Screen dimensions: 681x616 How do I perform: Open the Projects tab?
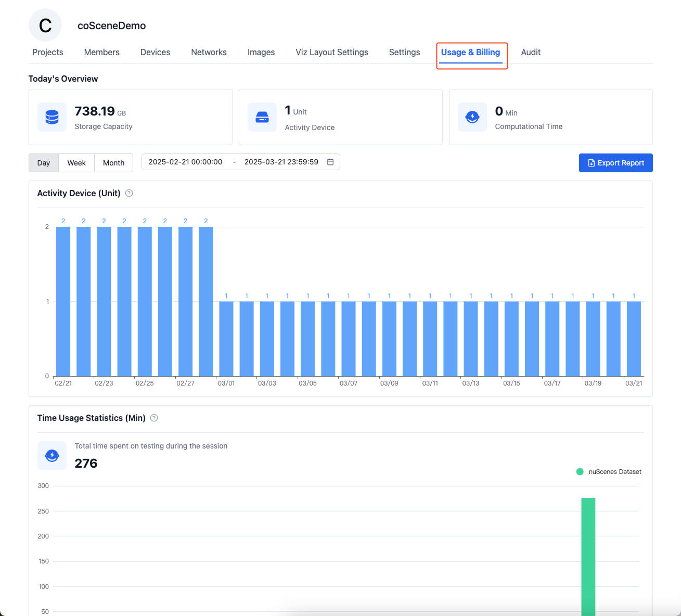point(48,52)
